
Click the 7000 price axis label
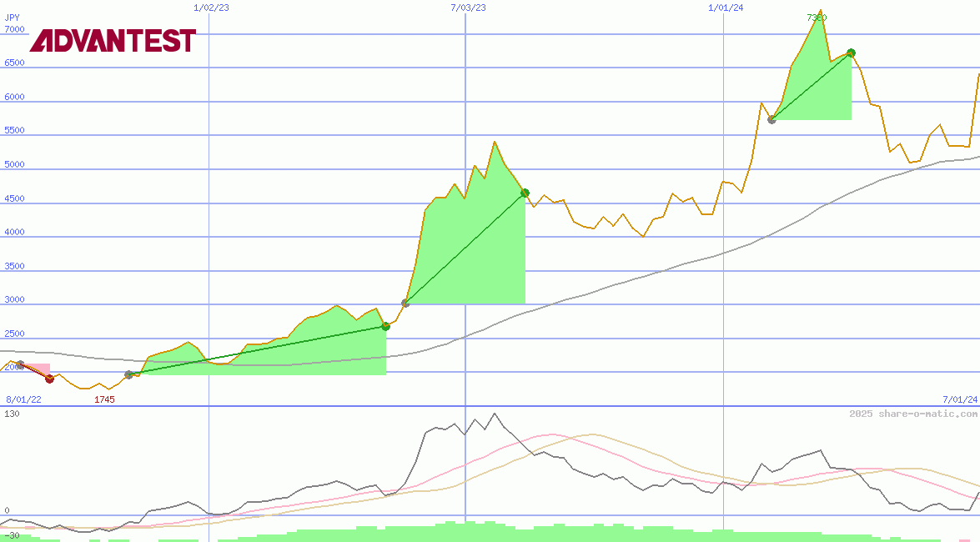pyautogui.click(x=14, y=29)
